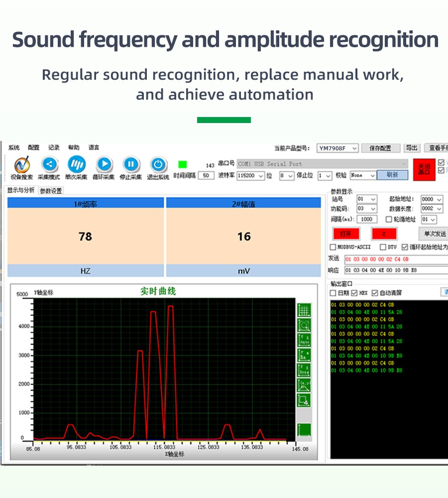Viewport: 448px width, 498px height.
Task: Click the 保存配置 save config button
Action: tap(380, 148)
